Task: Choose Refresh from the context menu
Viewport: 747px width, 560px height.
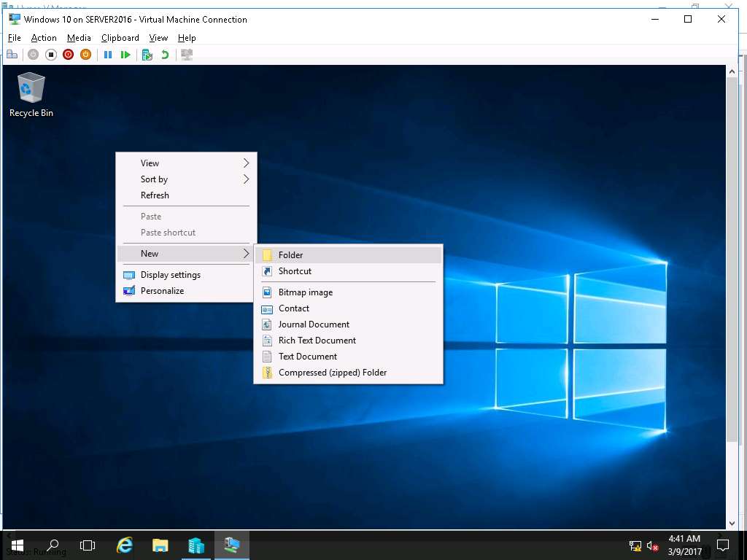Action: click(x=186, y=195)
